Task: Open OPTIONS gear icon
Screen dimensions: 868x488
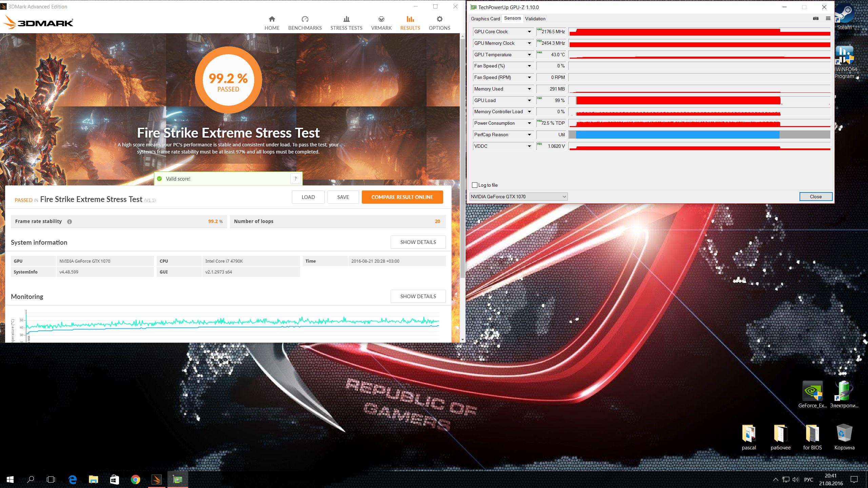Action: point(439,19)
